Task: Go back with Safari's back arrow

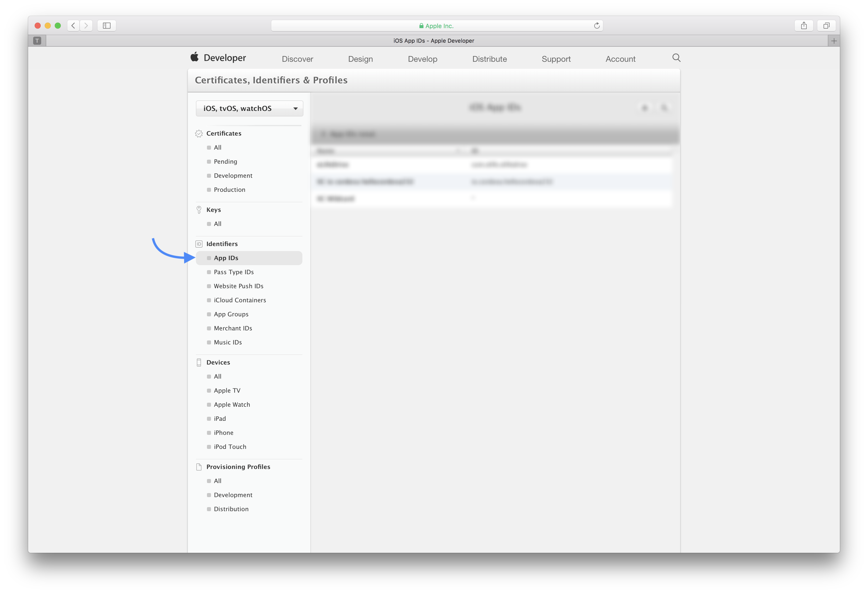Action: 74,25
